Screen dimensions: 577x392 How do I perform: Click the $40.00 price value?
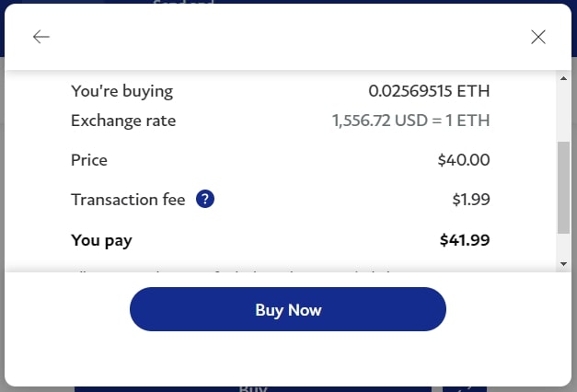coord(464,160)
